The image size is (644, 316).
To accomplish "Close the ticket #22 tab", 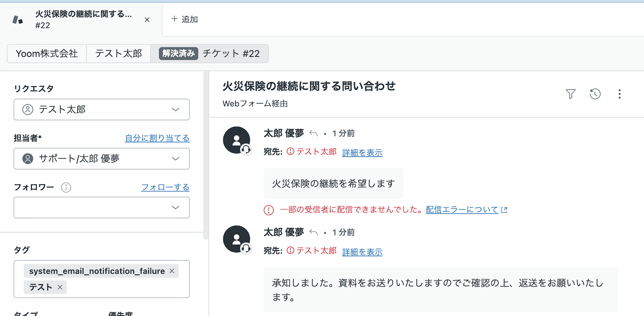I will pos(147,19).
